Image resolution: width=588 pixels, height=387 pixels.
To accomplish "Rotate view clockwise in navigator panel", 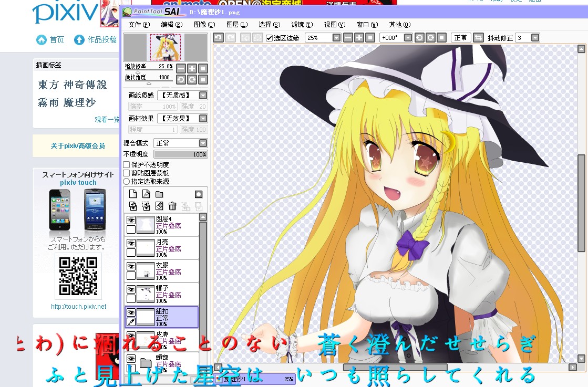I will coord(192,79).
